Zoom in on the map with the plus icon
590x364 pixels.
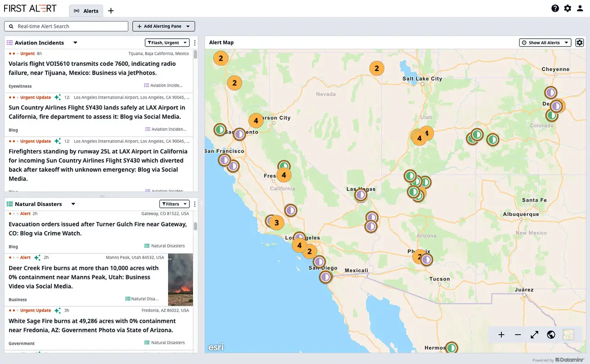click(501, 335)
